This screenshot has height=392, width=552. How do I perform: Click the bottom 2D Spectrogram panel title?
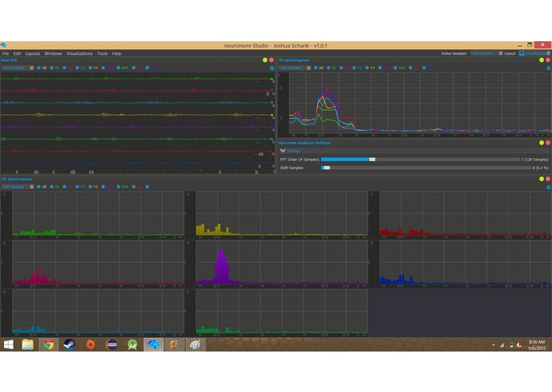[17, 179]
